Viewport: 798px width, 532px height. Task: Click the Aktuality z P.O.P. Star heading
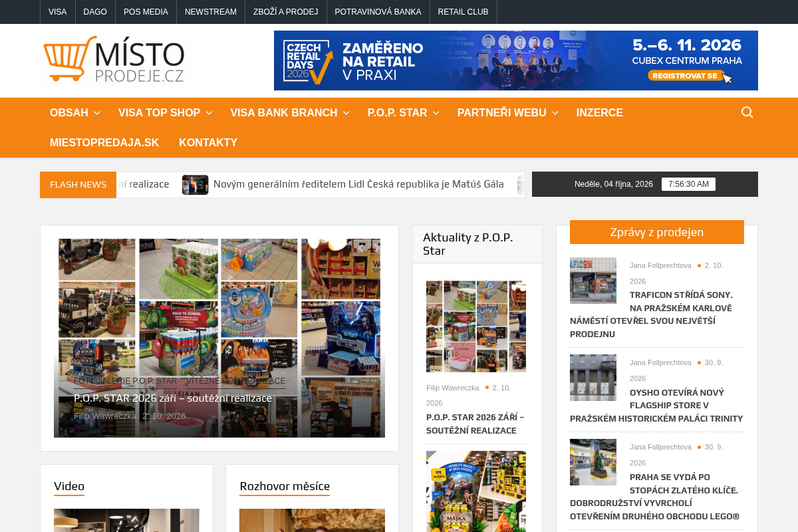(x=468, y=244)
